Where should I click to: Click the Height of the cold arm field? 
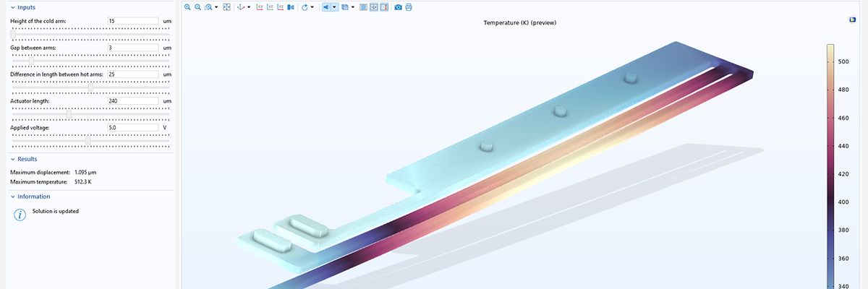[x=132, y=21]
